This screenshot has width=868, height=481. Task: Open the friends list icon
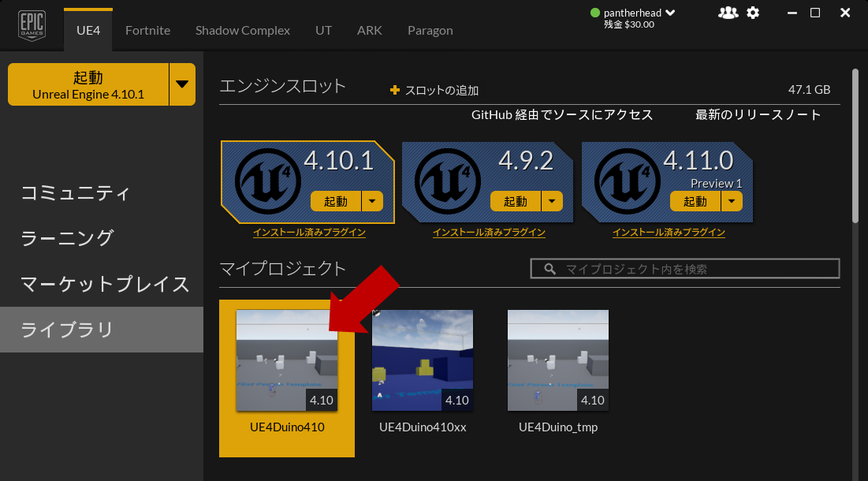point(728,13)
